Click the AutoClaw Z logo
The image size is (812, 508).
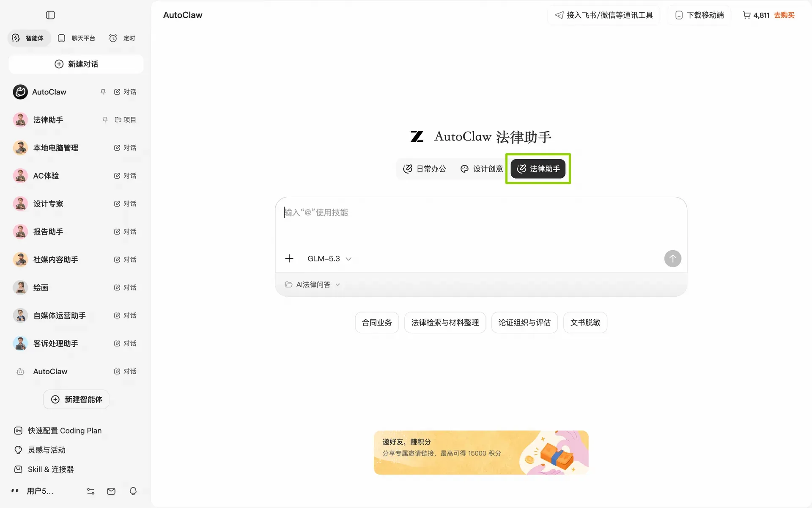pyautogui.click(x=417, y=136)
